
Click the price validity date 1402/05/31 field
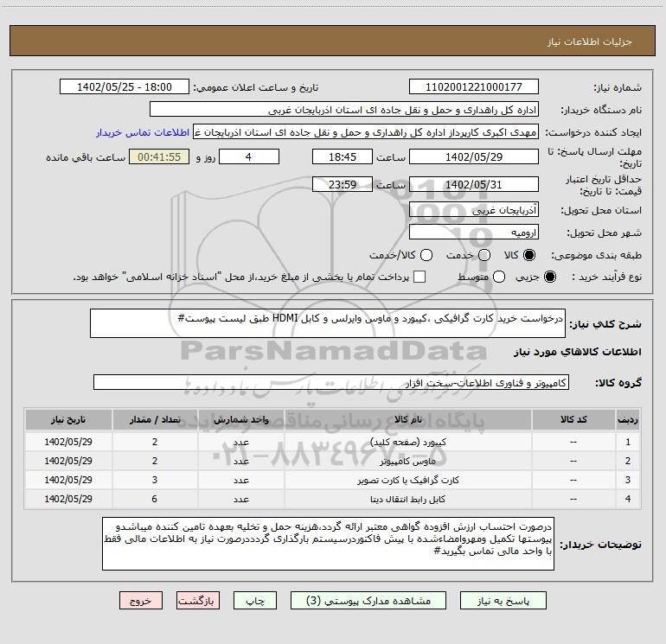tap(474, 184)
